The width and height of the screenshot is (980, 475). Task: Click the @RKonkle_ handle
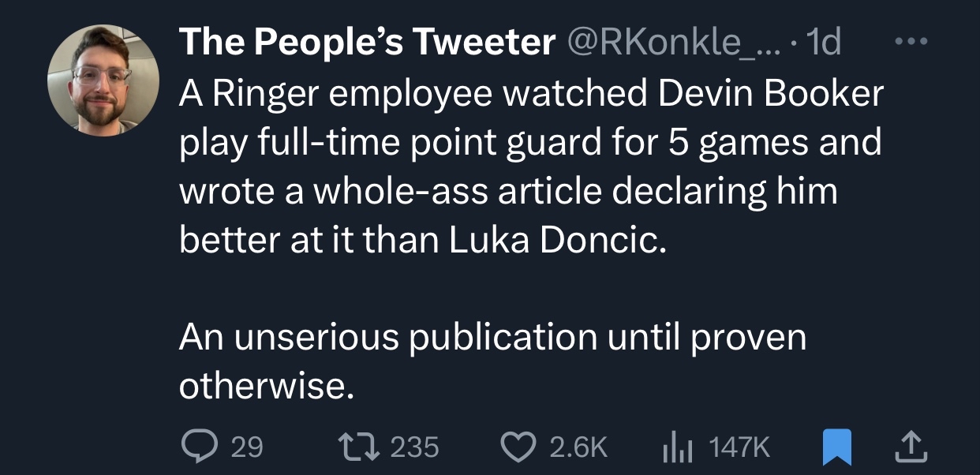pos(669,43)
